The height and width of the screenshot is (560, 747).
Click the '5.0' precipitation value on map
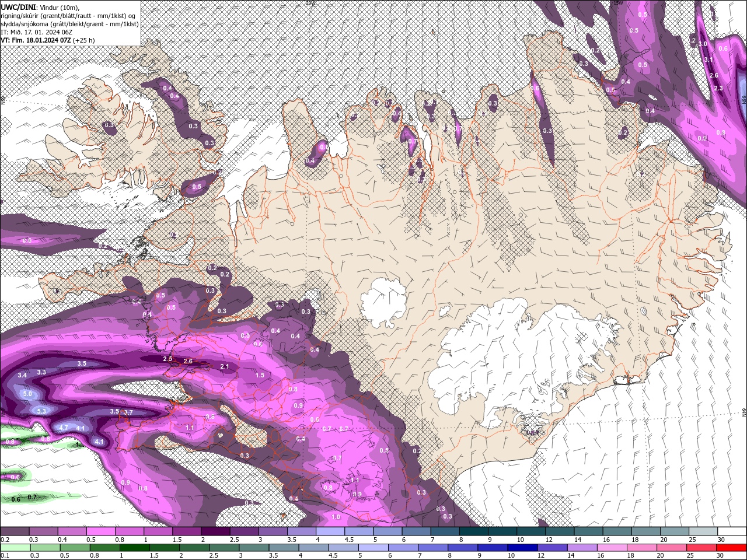coord(27,394)
